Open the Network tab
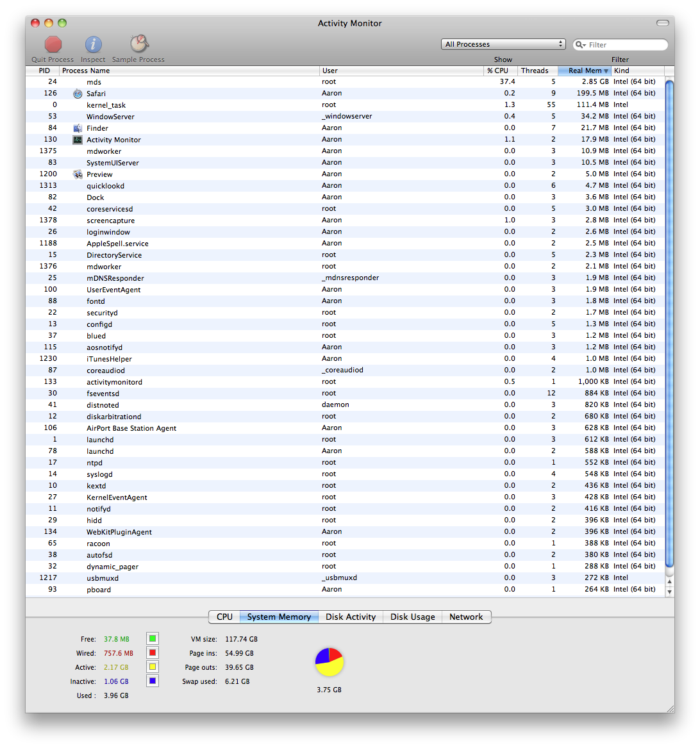This screenshot has width=700, height=748. pyautogui.click(x=466, y=617)
